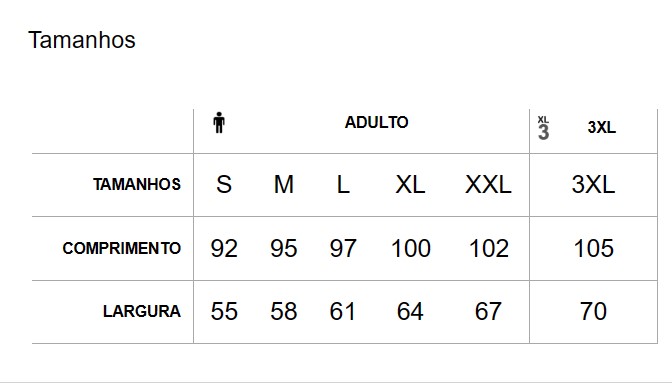Select size XL in the table
Viewport: 672px width, 385px height.
point(410,185)
